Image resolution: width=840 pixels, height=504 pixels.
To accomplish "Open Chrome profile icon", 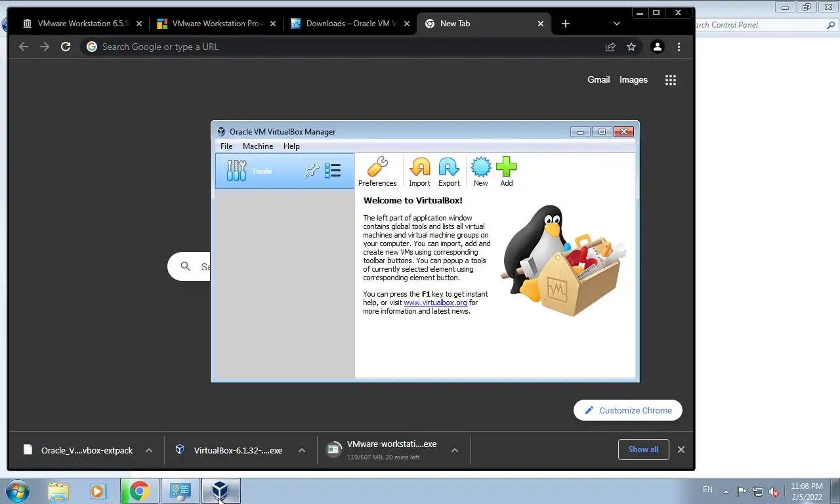I will tap(657, 47).
